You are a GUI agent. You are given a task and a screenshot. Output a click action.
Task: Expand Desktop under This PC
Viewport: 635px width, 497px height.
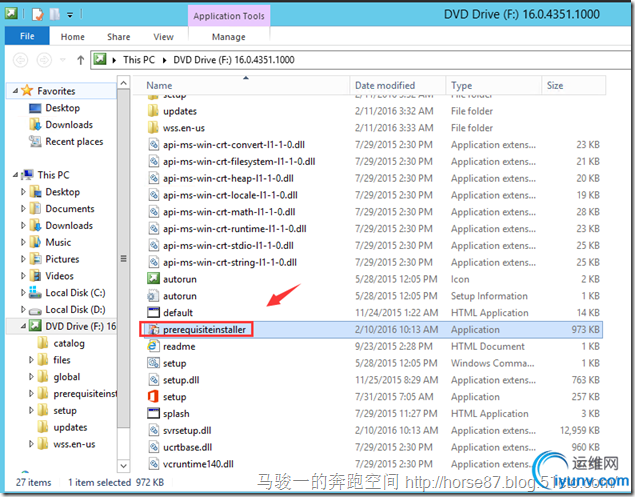[x=23, y=192]
